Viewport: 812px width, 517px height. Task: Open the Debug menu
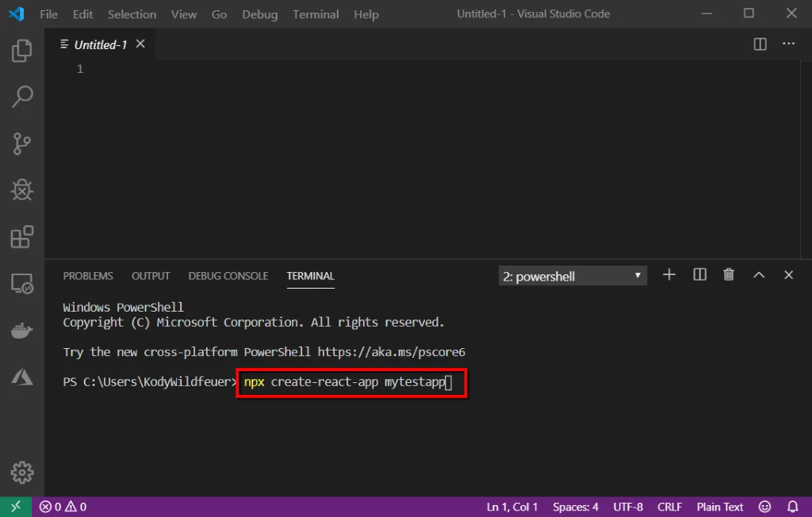click(260, 14)
